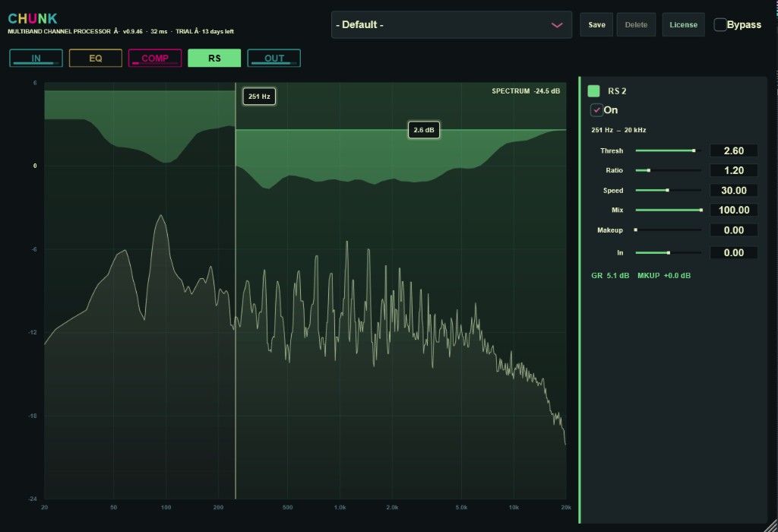Open the Default preset dropdown

(451, 25)
